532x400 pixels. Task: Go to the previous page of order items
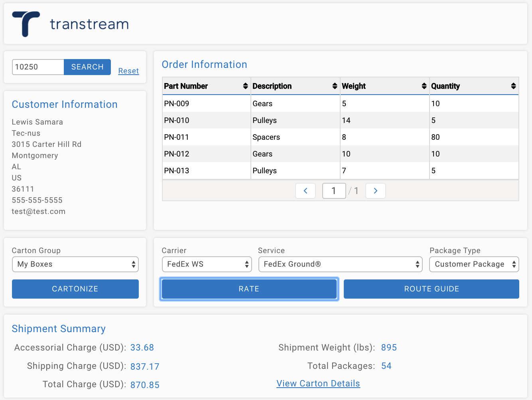click(x=305, y=191)
